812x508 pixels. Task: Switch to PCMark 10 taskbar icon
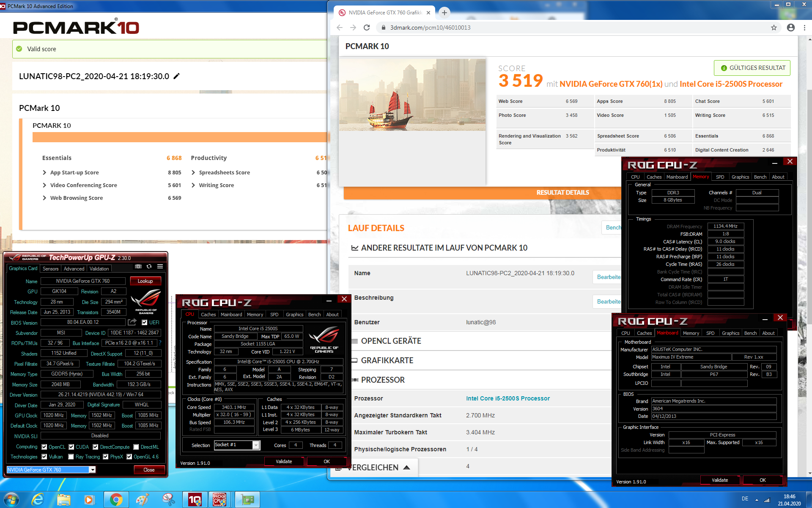195,500
